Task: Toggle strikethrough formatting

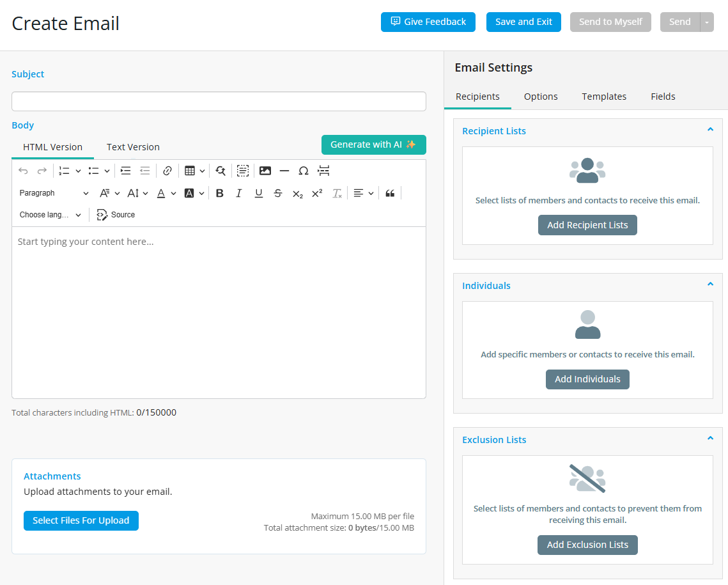Action: coord(277,193)
